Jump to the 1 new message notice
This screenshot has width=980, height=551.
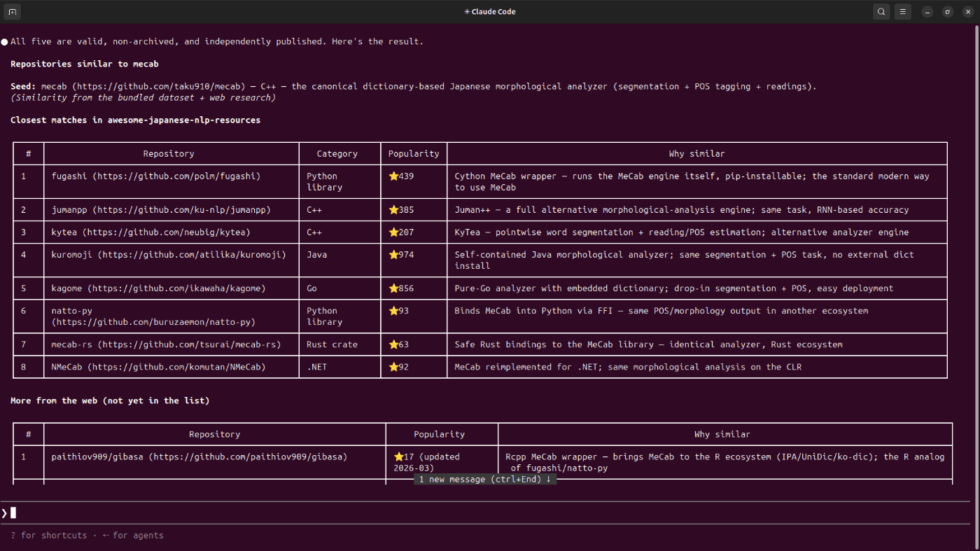(485, 479)
